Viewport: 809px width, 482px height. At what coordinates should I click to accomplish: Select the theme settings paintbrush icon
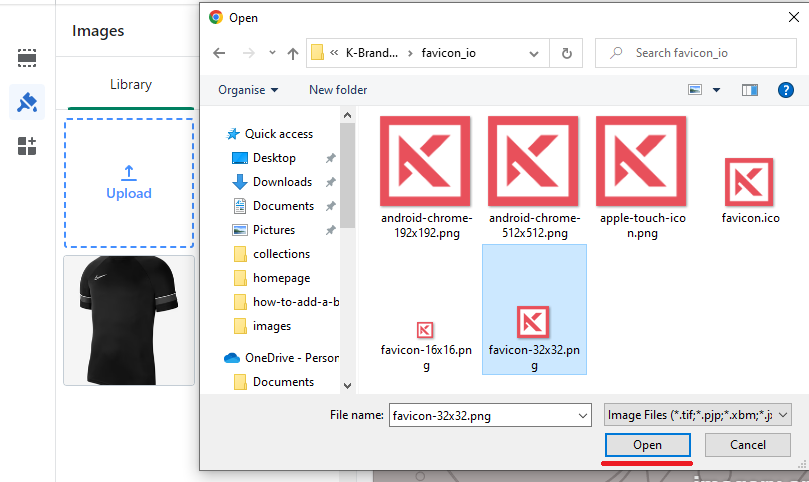pyautogui.click(x=27, y=102)
